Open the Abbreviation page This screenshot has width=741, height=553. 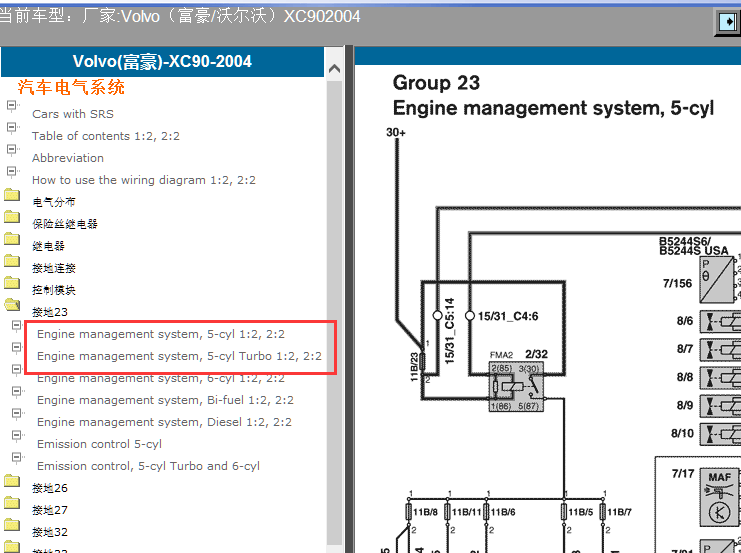68,158
